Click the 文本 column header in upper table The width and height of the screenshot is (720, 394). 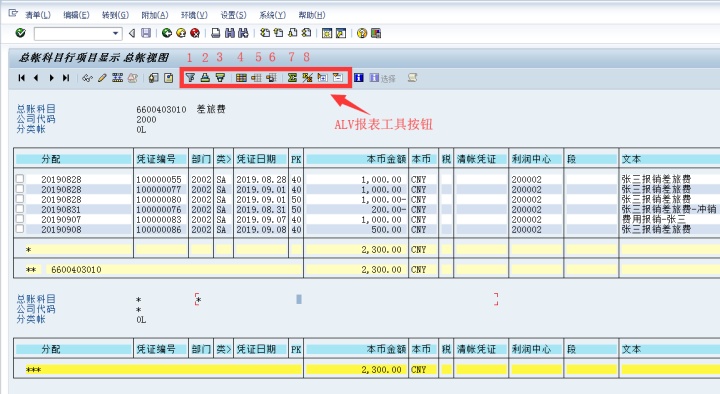click(x=670, y=159)
